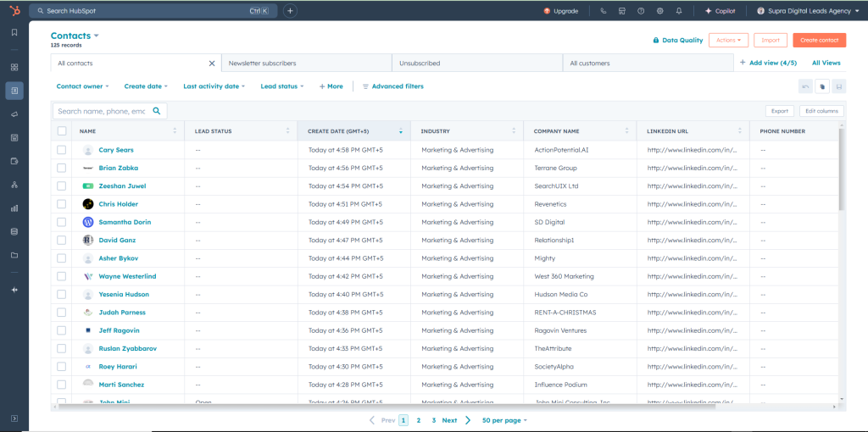
Task: Tick the checkbox for Cary Sears
Action: [62, 150]
